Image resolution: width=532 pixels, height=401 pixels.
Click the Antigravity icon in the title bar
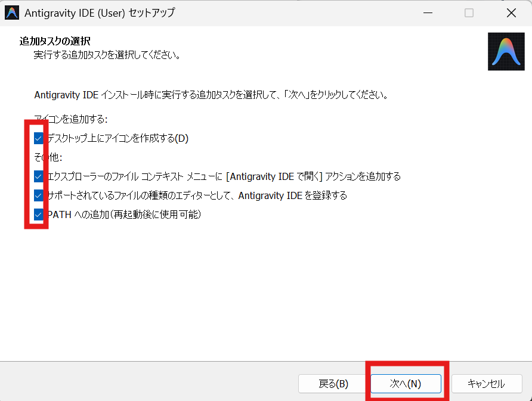coord(12,13)
